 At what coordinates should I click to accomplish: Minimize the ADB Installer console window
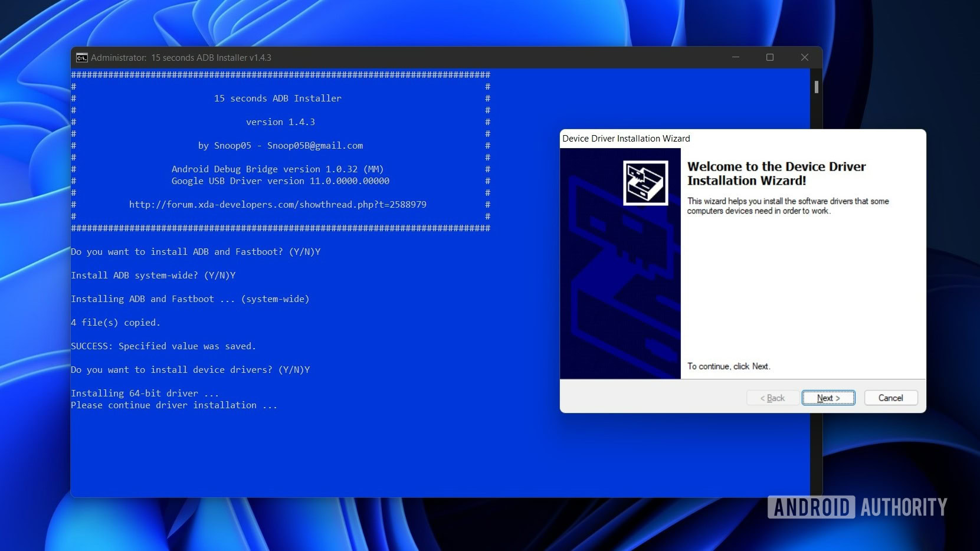coord(736,57)
